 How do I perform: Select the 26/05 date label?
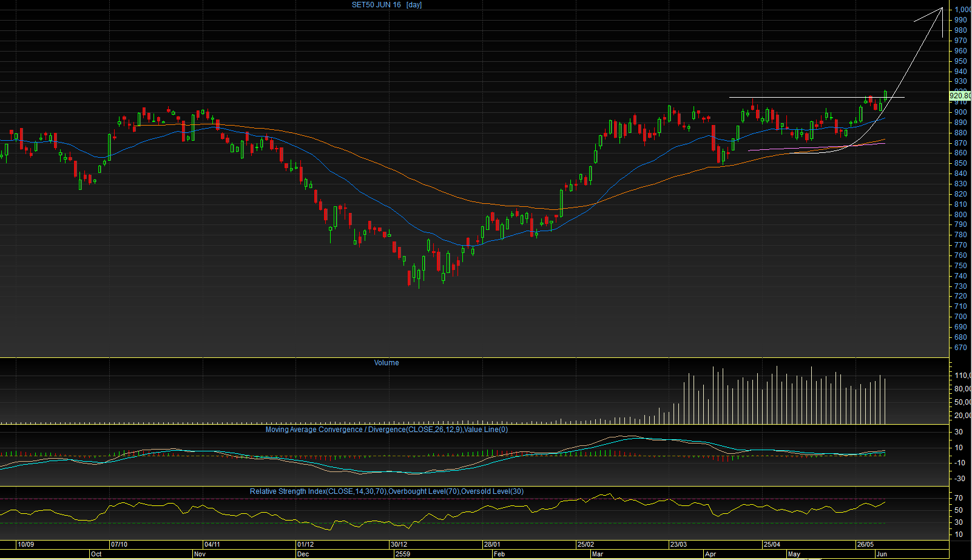pos(865,544)
